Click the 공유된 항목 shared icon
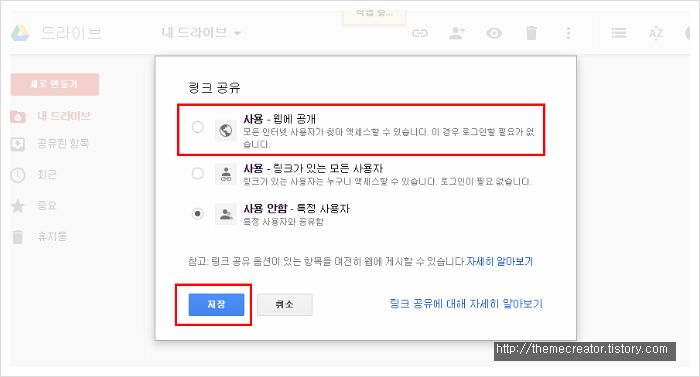 coord(18,144)
